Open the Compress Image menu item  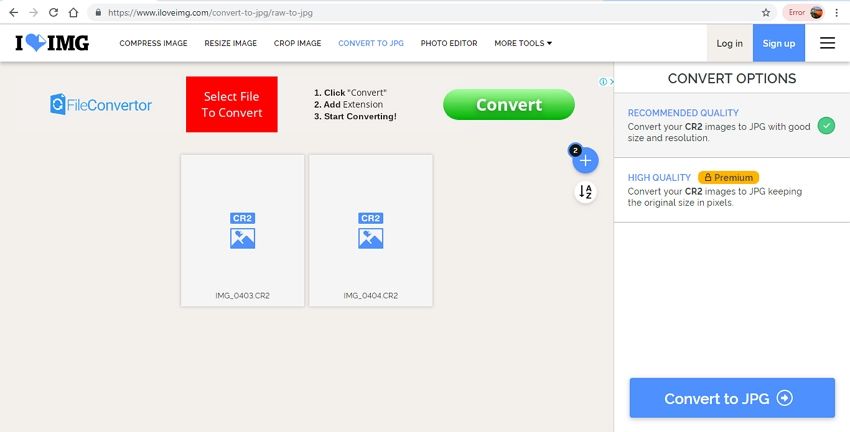(154, 43)
